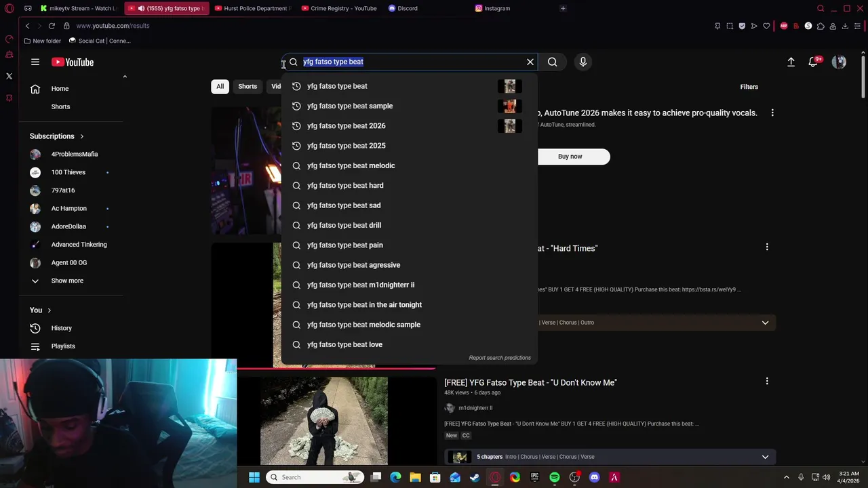Screen dimensions: 868x488
Task: Open the ABP adblock extension
Action: [784, 26]
